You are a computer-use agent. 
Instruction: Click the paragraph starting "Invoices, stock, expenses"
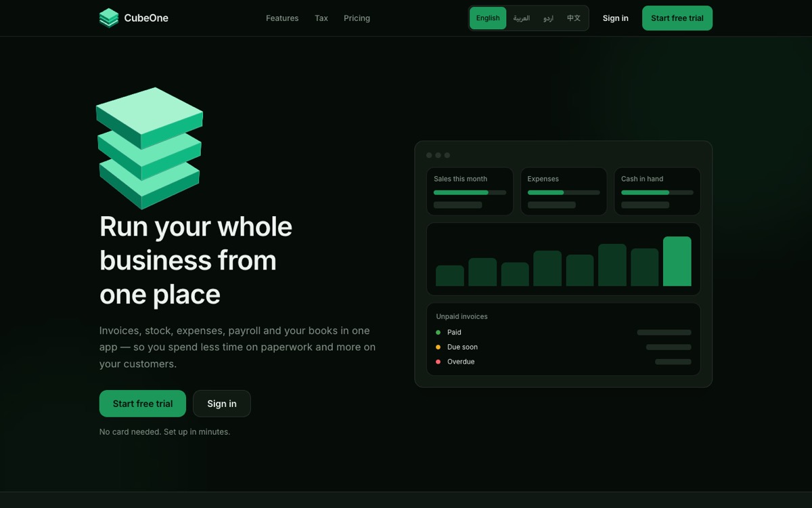pos(238,347)
